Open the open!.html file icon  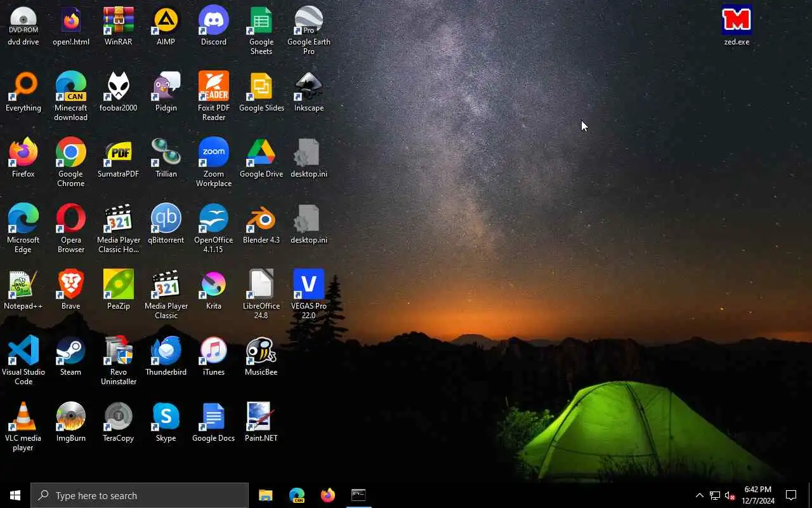pos(71,26)
